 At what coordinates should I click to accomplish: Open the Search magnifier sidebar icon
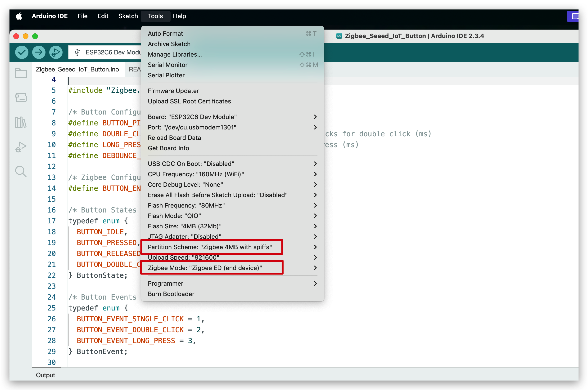[21, 171]
